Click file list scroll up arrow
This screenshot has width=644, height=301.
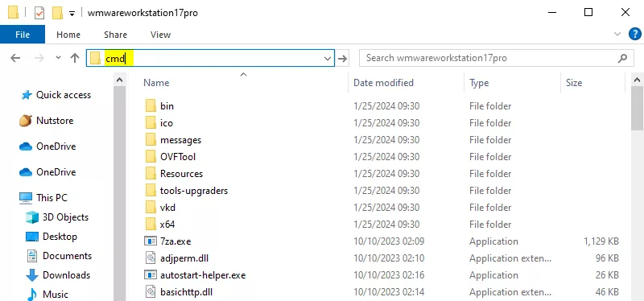(638, 80)
